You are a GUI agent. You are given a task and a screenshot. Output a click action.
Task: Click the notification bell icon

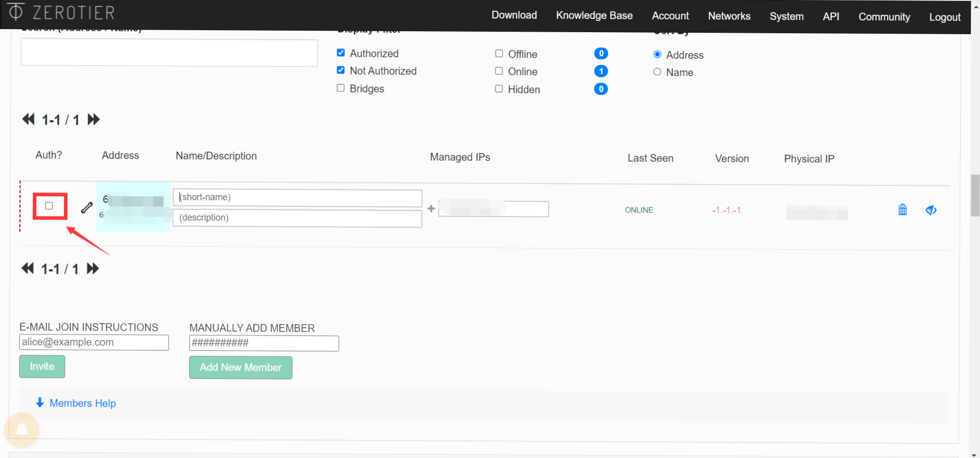pyautogui.click(x=22, y=430)
